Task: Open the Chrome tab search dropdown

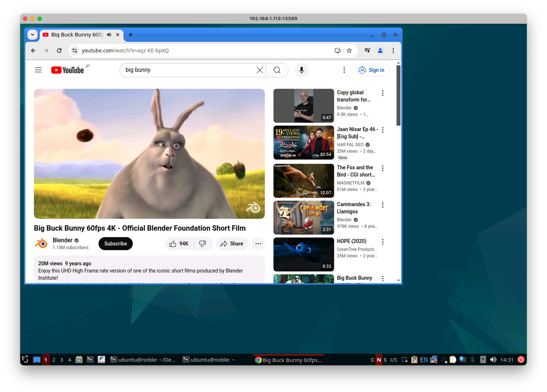Action: point(33,35)
